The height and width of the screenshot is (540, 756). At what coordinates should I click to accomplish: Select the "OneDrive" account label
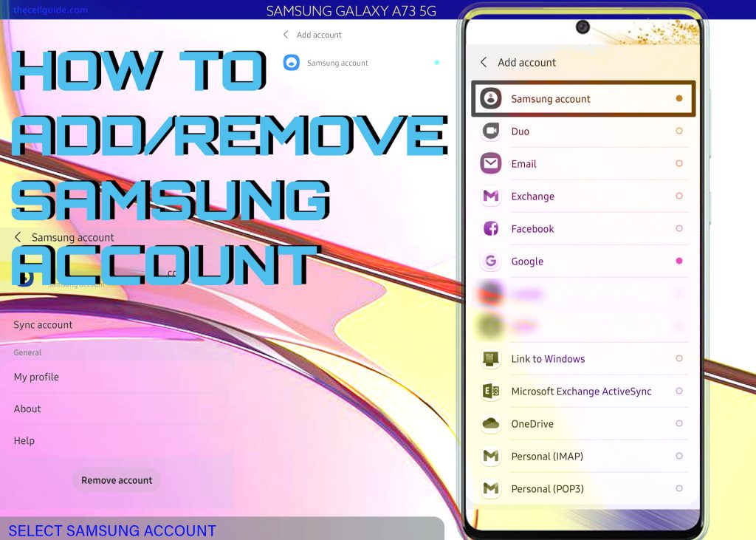[x=532, y=424]
